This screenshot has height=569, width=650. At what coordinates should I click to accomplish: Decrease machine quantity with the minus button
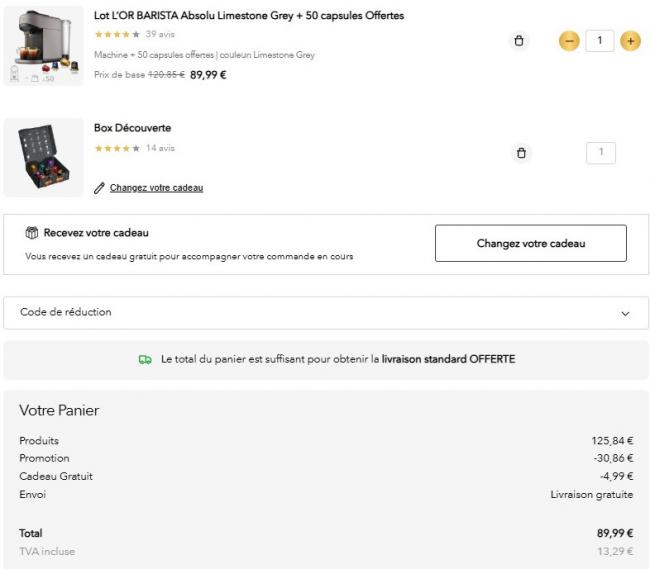pyautogui.click(x=568, y=41)
